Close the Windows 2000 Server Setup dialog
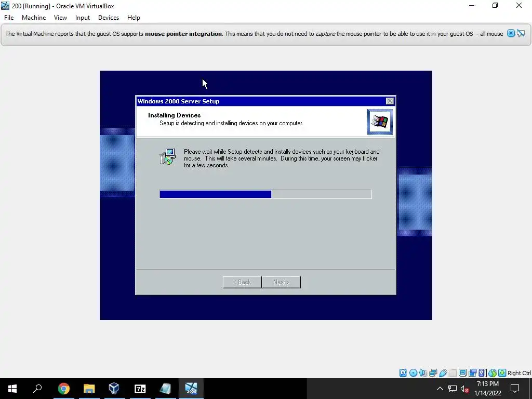The image size is (532, 399). tap(390, 101)
